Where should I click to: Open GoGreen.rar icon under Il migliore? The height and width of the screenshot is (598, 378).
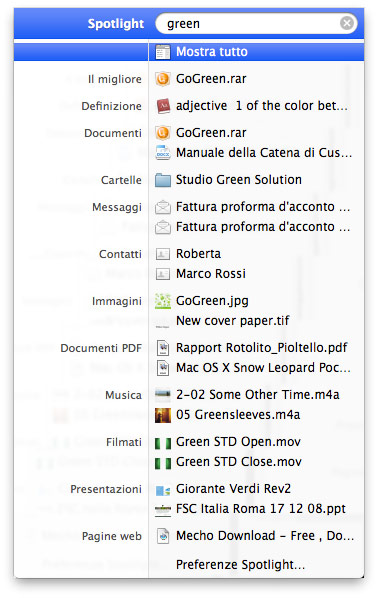163,79
